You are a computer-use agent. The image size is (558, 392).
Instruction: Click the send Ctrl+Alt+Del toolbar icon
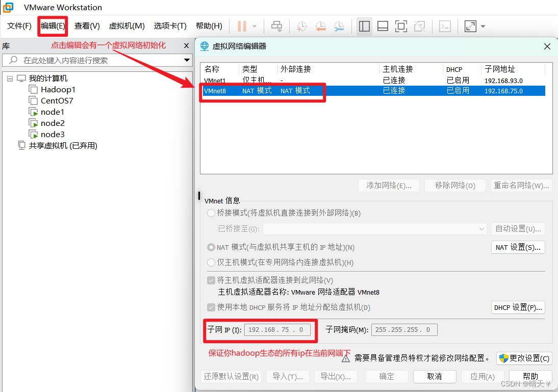[276, 26]
